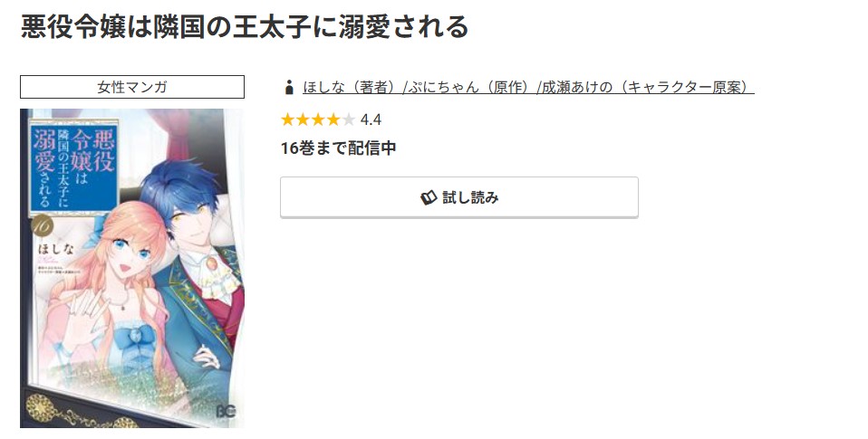Viewport: 868px width, 439px height.
Task: Click the 4.4 rating score
Action: tap(371, 120)
